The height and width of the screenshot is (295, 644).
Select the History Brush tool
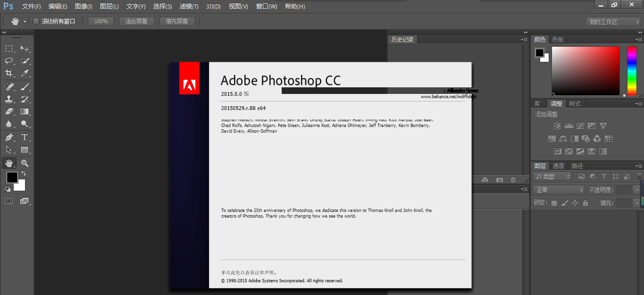point(25,99)
